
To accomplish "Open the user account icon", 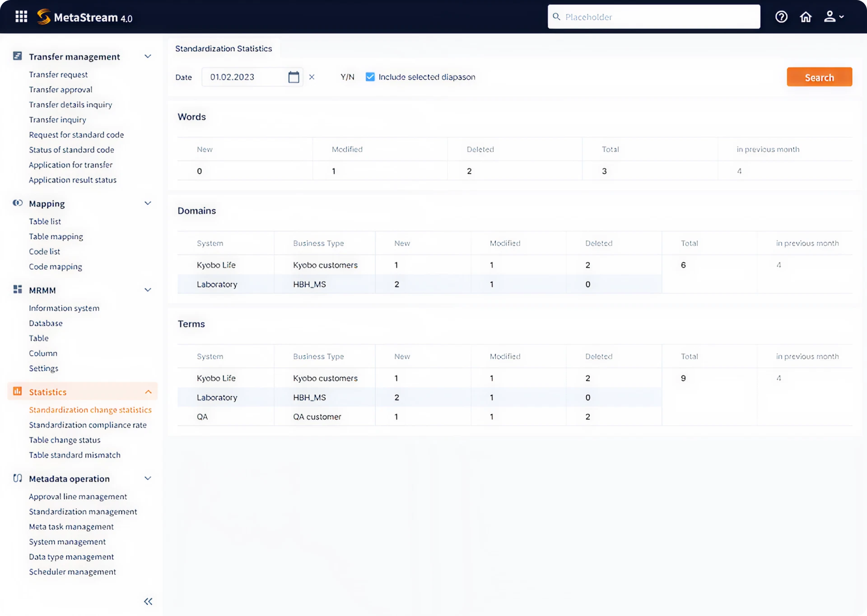I will click(x=831, y=17).
